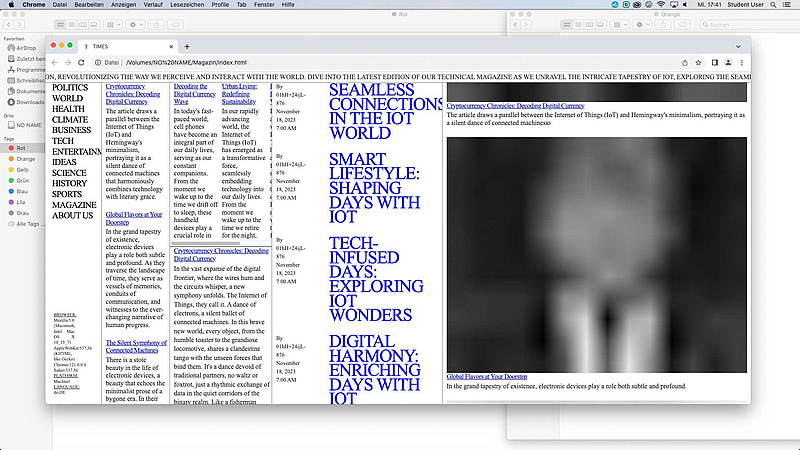Go back in the Rot Finder window
800x450 pixels.
point(9,24)
